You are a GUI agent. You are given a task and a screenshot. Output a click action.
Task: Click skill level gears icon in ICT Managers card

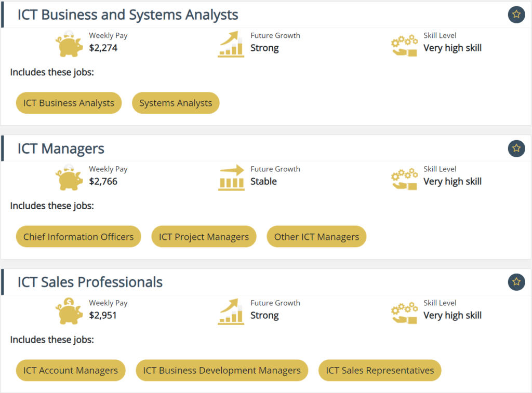[404, 179]
